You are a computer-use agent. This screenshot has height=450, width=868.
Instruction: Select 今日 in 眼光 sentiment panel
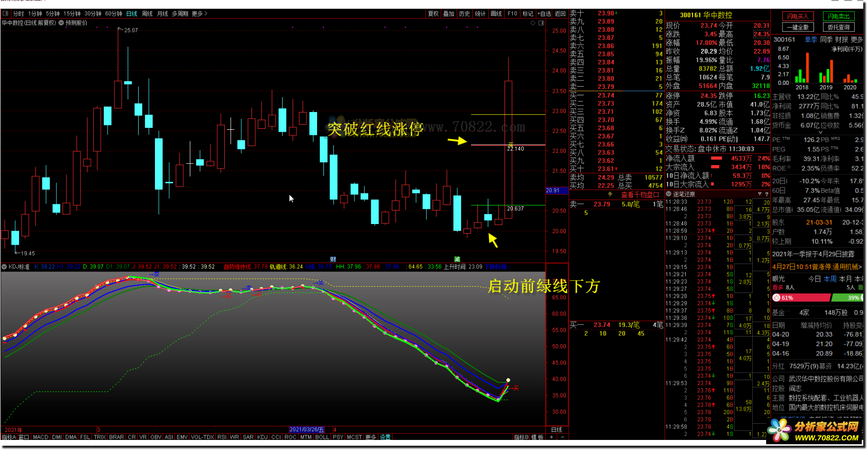(x=814, y=279)
